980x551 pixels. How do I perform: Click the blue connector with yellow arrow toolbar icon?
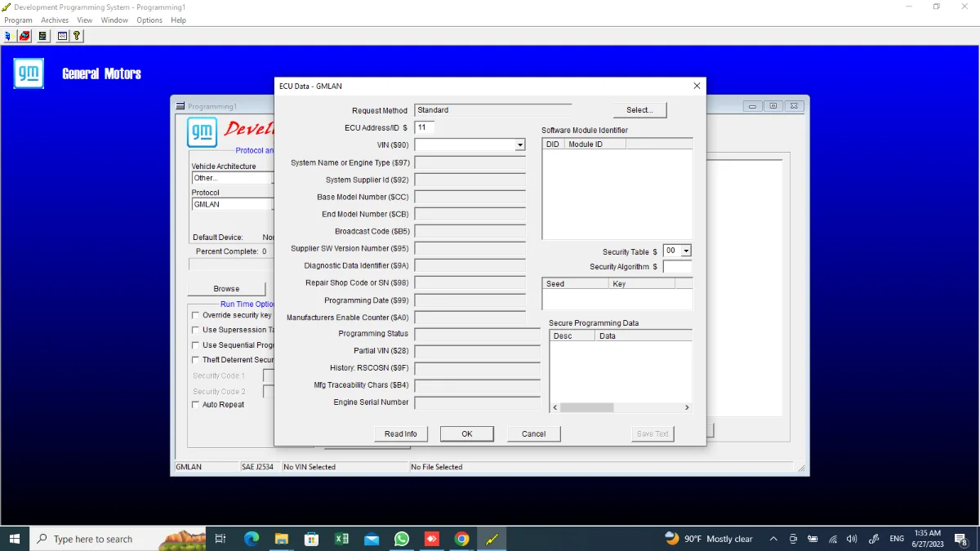(x=8, y=36)
